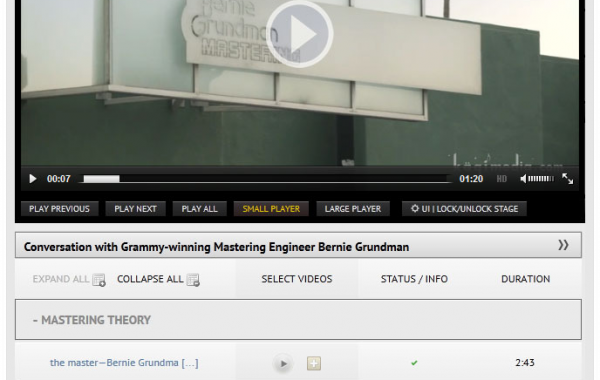Collapse the MASTERING THEORY section
This screenshot has height=380, width=600.
[92, 320]
